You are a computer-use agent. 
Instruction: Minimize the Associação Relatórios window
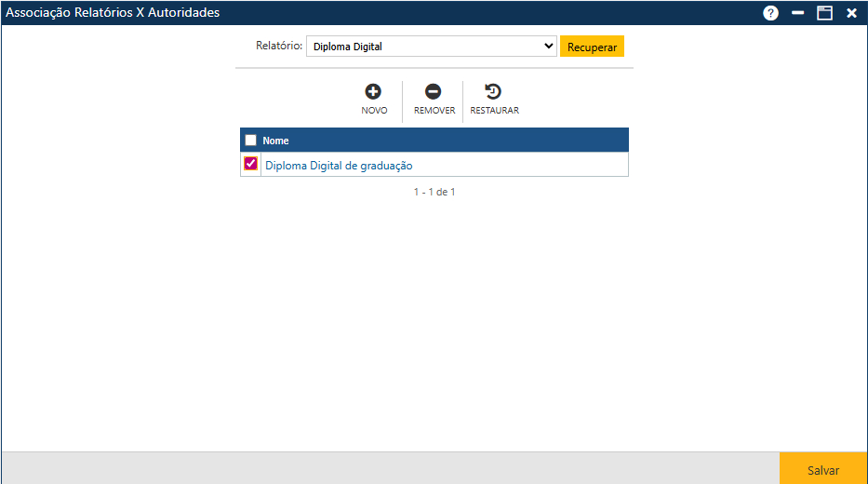coord(797,13)
